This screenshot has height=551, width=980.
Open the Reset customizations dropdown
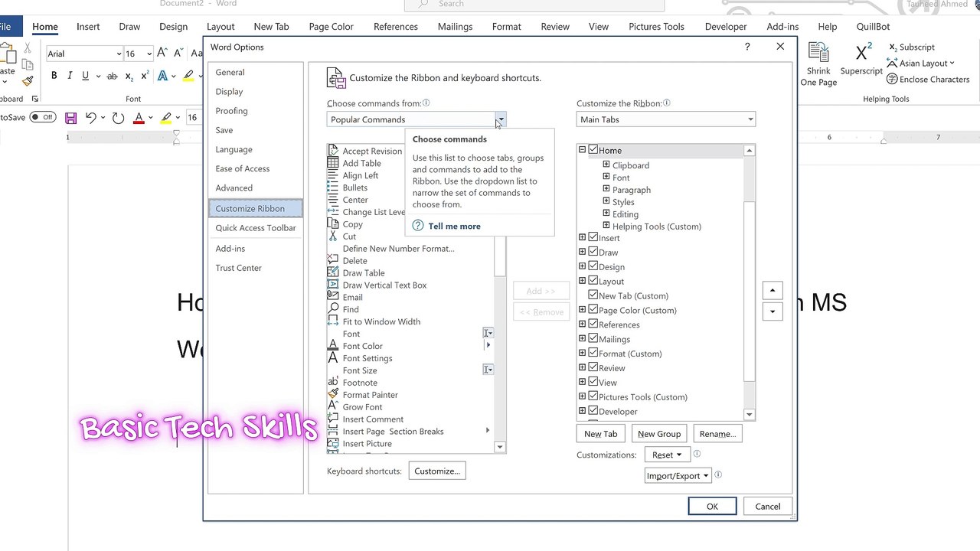click(x=666, y=455)
